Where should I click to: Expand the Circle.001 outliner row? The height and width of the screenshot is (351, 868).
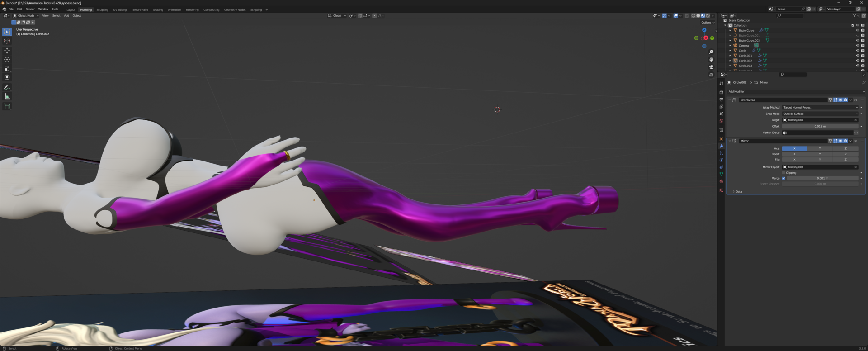pyautogui.click(x=730, y=56)
